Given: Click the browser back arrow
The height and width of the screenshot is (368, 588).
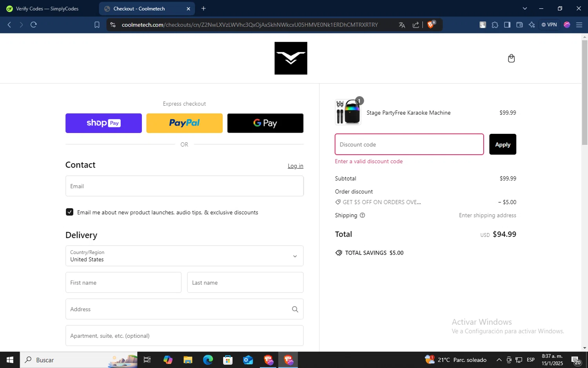Looking at the screenshot, I should coord(9,25).
